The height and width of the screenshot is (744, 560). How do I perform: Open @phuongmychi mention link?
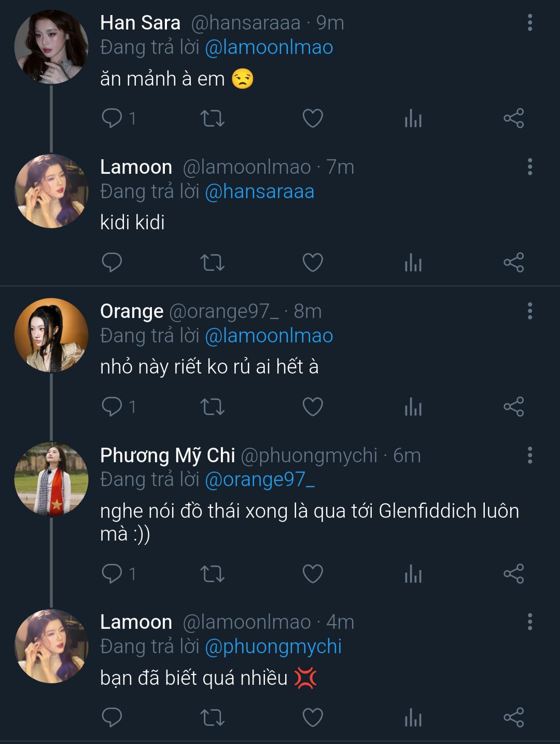(273, 647)
